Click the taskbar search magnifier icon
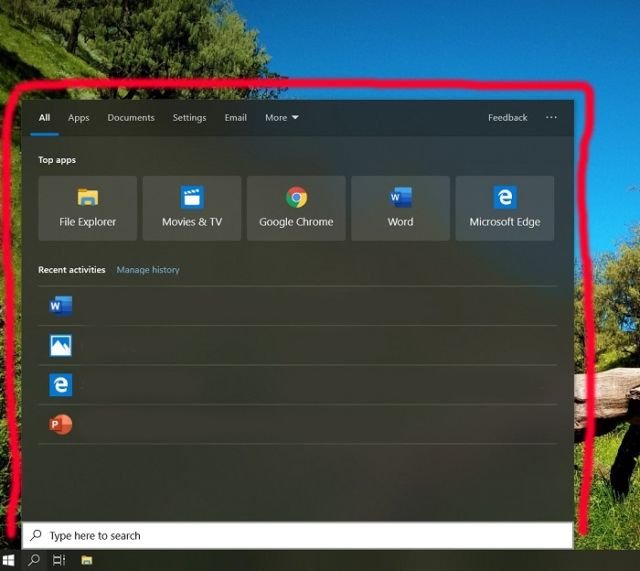 (34, 560)
